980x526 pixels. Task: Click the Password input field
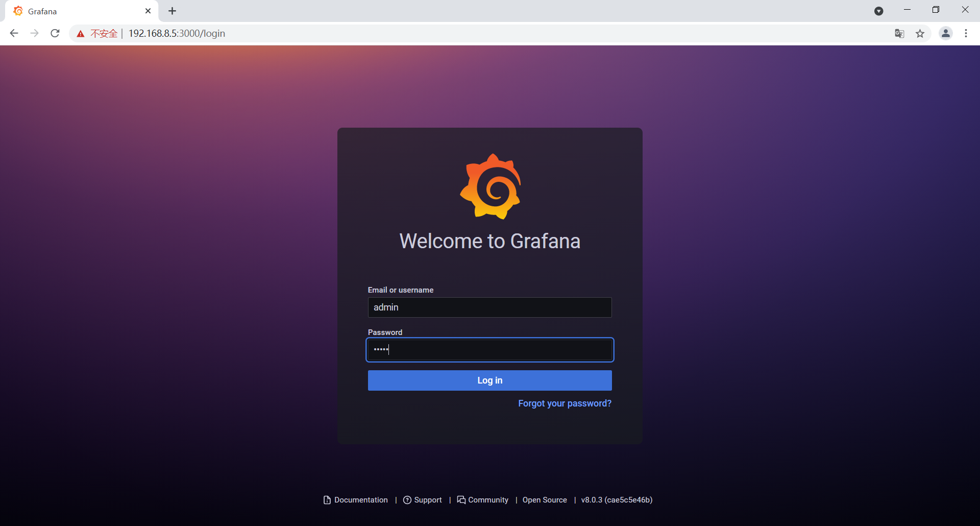coord(489,350)
